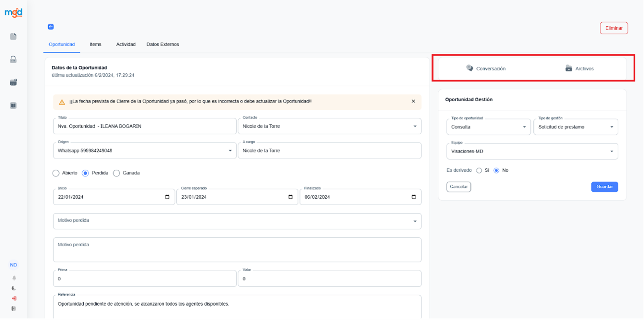Screen dimensions: 644x320
Task: Switch to the Actividad tab
Action: coord(126,45)
